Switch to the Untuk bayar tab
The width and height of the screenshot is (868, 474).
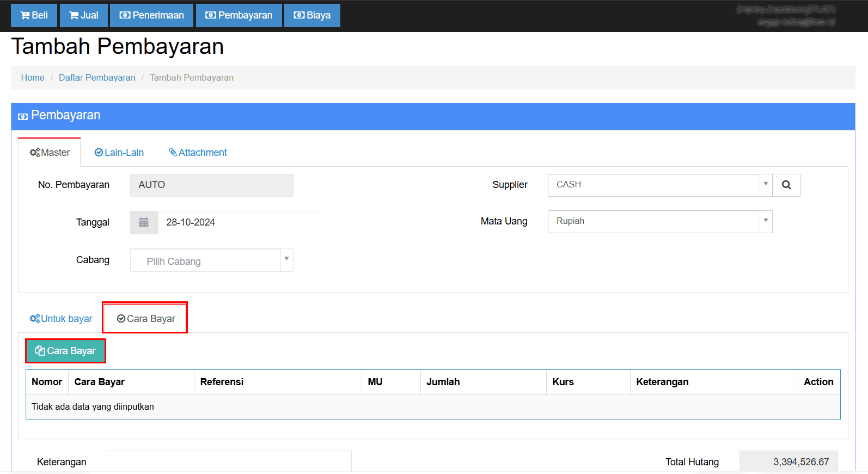[x=61, y=319]
